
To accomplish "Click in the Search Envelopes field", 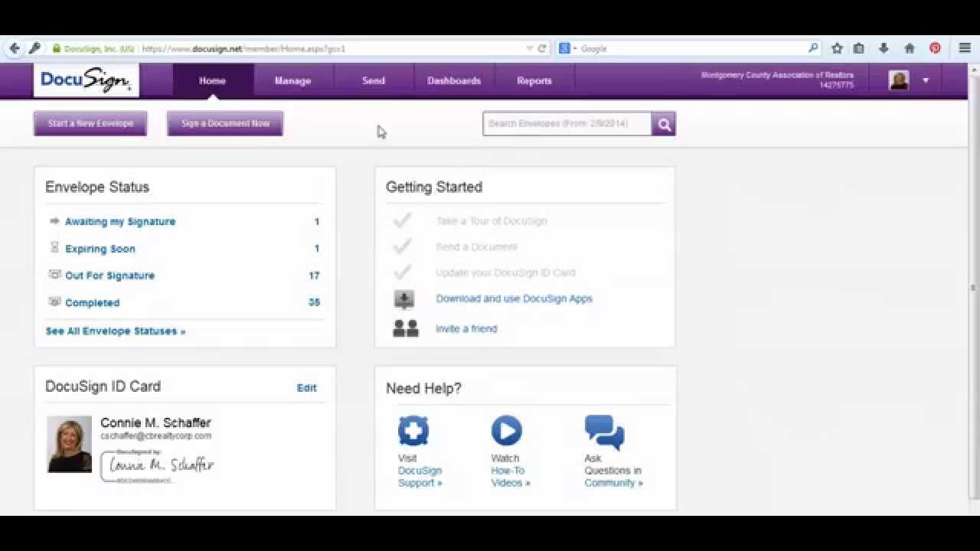I will point(567,124).
